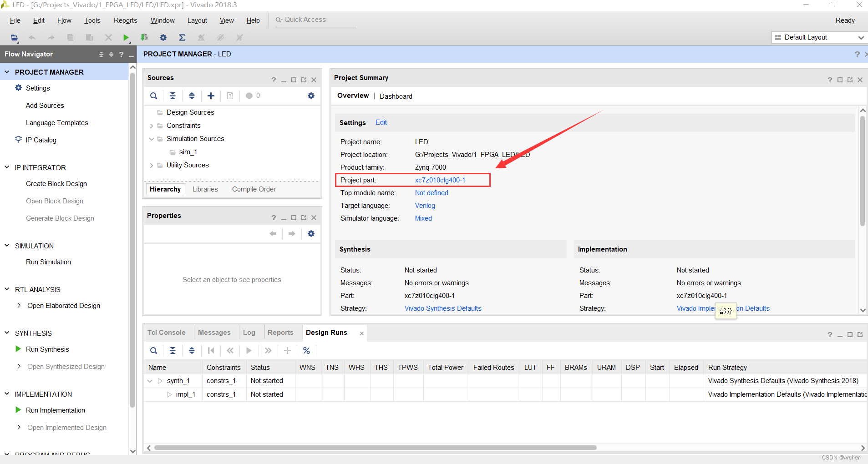Select sim_1 in Simulation Sources
The height and width of the screenshot is (464, 868).
[x=188, y=152]
